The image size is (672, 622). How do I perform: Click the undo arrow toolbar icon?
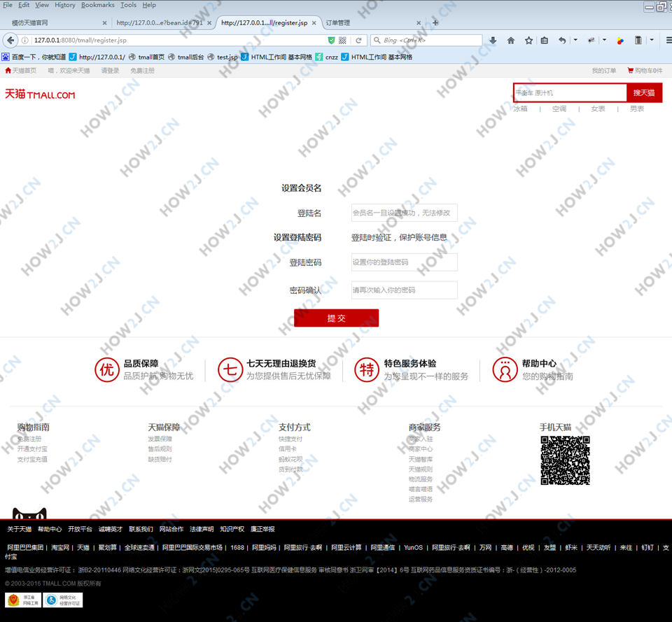click(562, 41)
